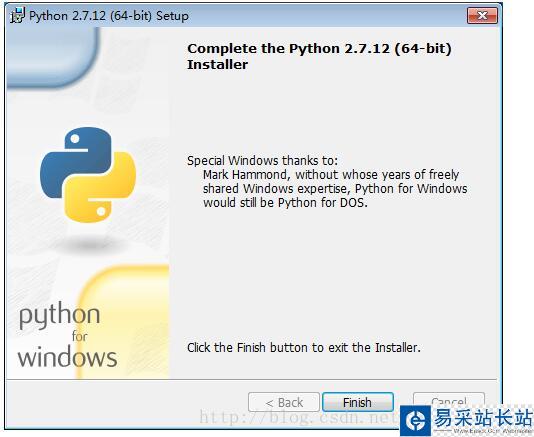Click the 'Click the Finish button' instruction text
The height and width of the screenshot is (437, 534).
point(304,347)
